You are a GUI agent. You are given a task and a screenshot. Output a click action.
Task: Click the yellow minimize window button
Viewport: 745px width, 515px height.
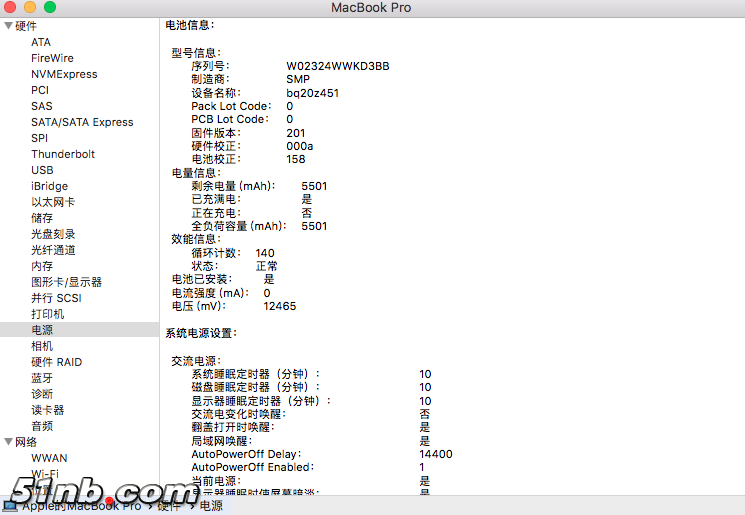coord(30,7)
